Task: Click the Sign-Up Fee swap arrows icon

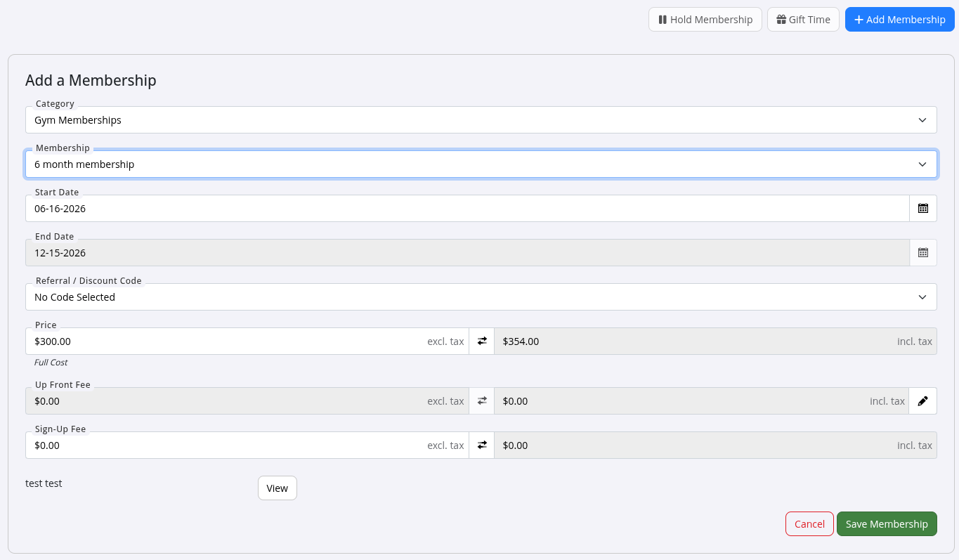Action: [482, 445]
